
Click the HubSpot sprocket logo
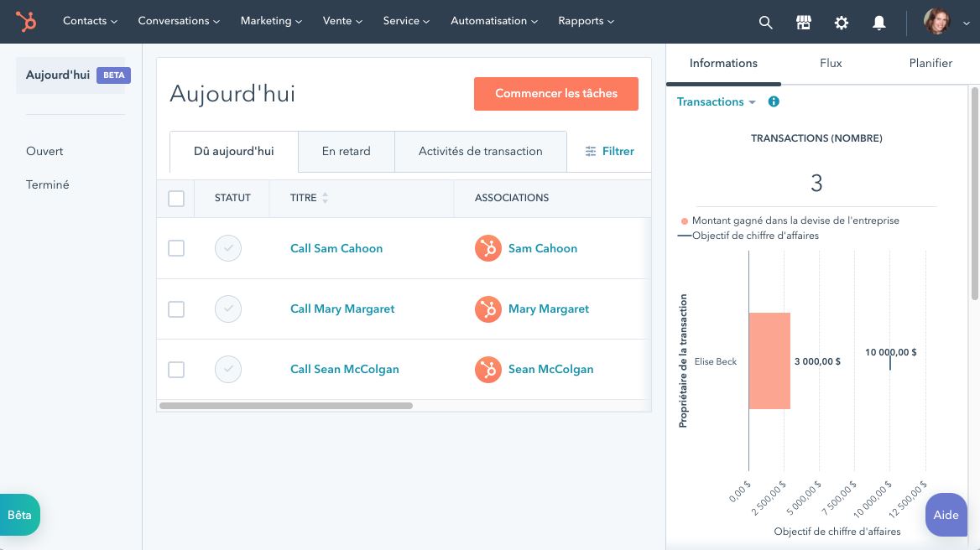tap(26, 22)
